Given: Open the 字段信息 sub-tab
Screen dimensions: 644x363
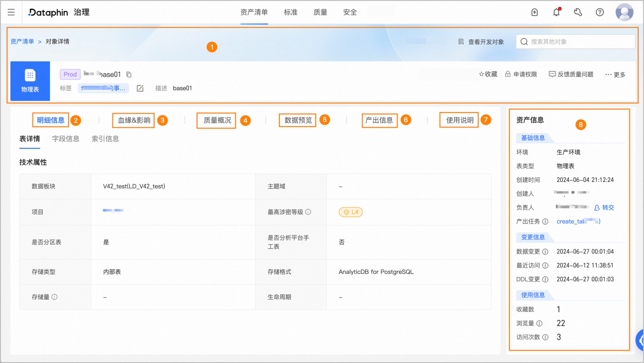Looking at the screenshot, I should click(66, 139).
